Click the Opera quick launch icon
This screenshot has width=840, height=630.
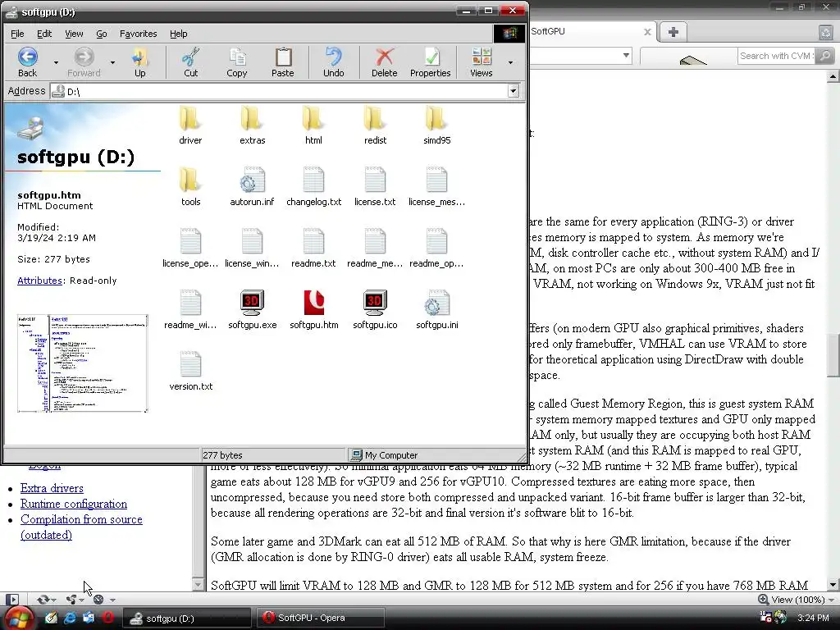point(107,618)
